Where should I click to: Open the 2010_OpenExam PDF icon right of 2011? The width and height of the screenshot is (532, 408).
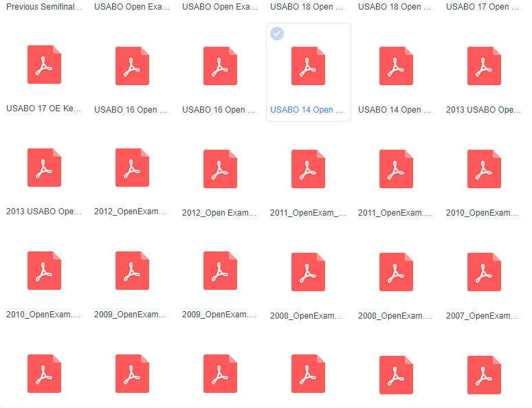click(x=484, y=168)
